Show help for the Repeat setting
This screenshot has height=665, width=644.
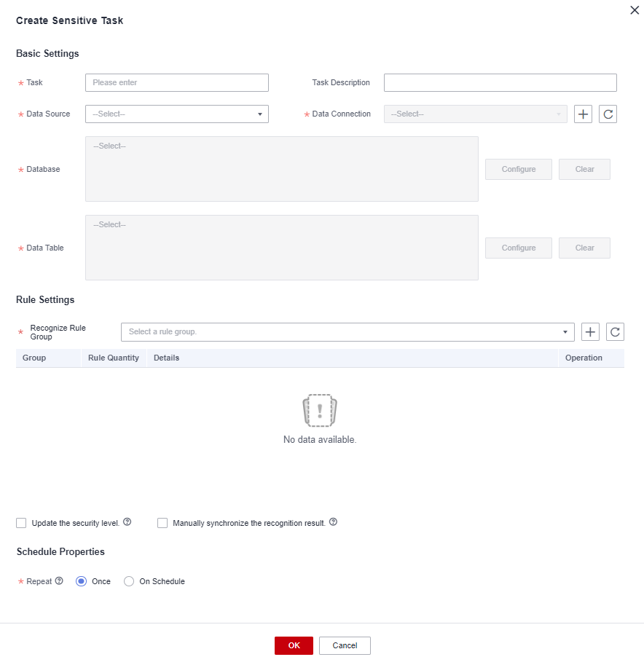point(60,581)
